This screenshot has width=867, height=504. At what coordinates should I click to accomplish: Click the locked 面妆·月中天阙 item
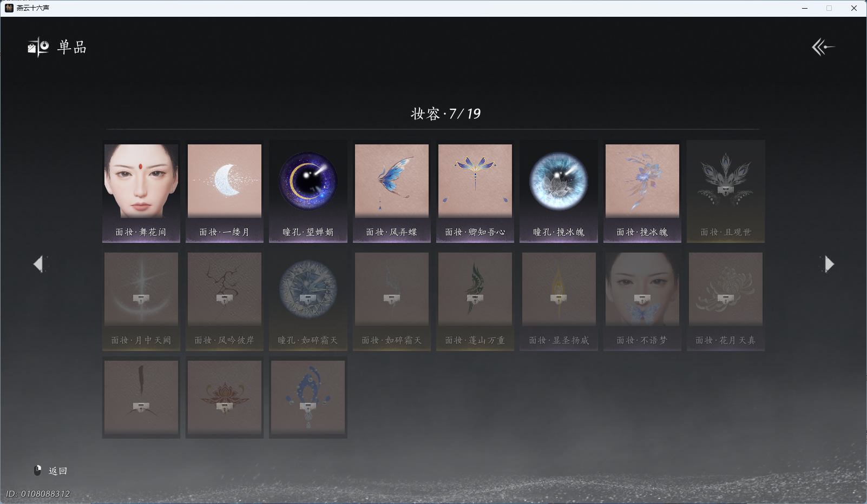coord(141,300)
